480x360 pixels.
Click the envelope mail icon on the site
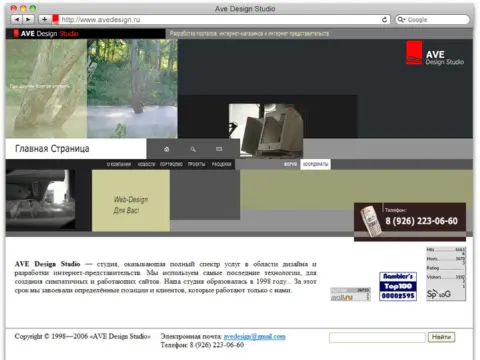pos(219,149)
